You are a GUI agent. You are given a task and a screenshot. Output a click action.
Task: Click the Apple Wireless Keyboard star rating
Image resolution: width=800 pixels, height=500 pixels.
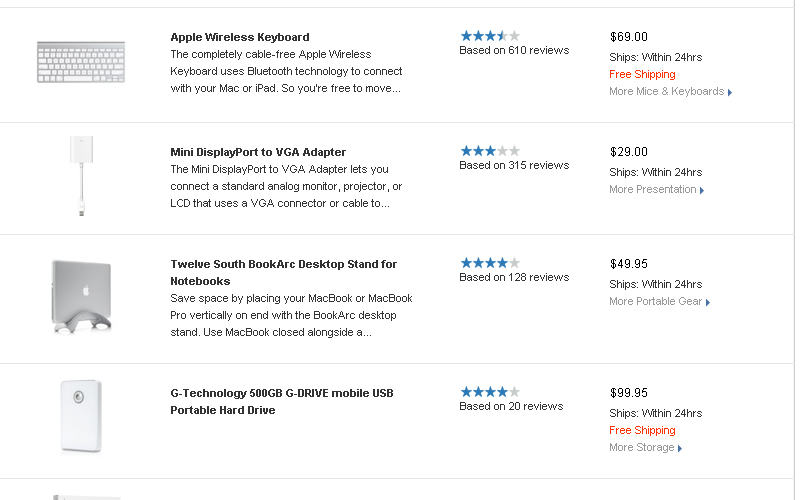(x=490, y=36)
